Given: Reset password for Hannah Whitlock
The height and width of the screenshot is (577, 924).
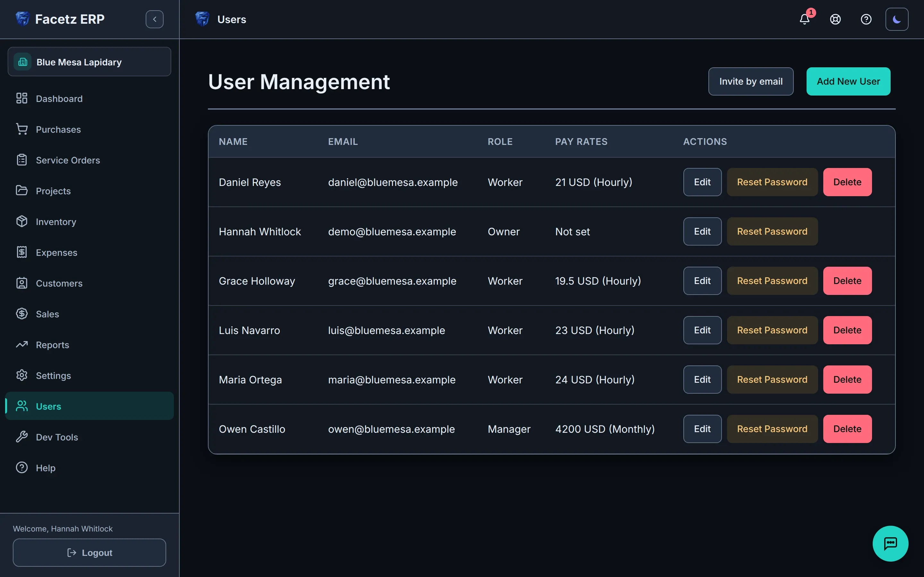Looking at the screenshot, I should tap(772, 231).
